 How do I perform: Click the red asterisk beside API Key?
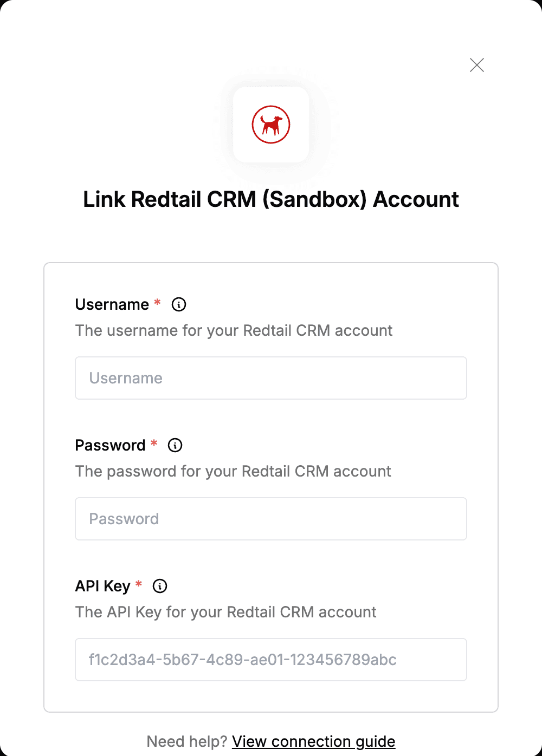139,584
